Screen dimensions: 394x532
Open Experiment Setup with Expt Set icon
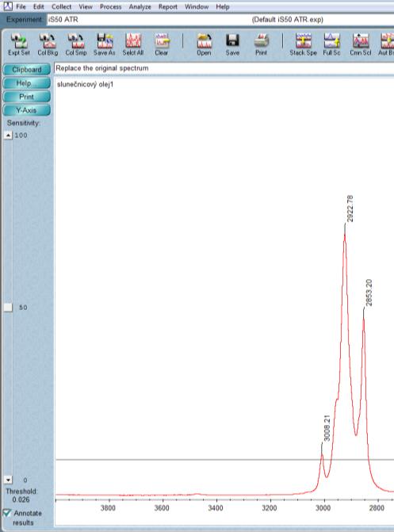tap(19, 44)
